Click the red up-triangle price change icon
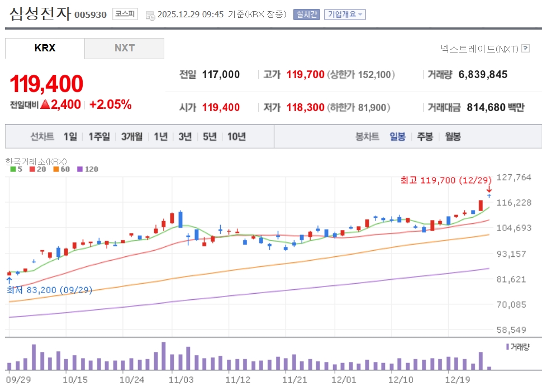Image resolution: width=542 pixels, height=392 pixels. click(x=45, y=104)
